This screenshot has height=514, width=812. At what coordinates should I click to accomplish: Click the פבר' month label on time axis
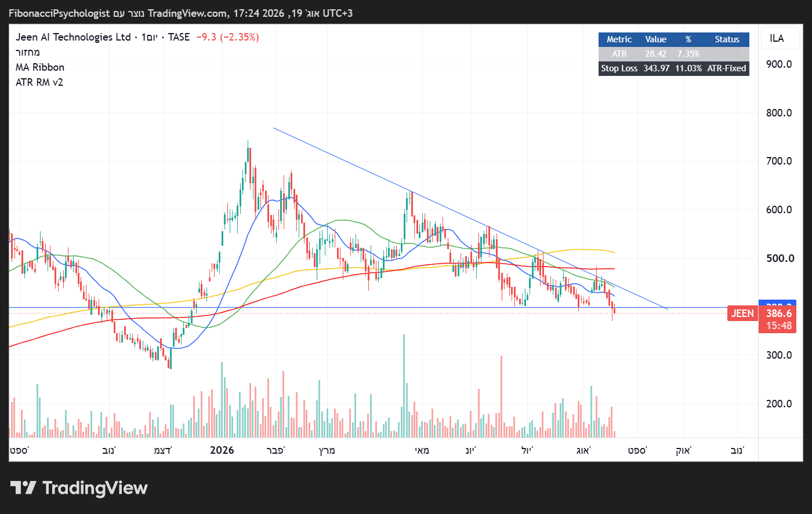[275, 450]
